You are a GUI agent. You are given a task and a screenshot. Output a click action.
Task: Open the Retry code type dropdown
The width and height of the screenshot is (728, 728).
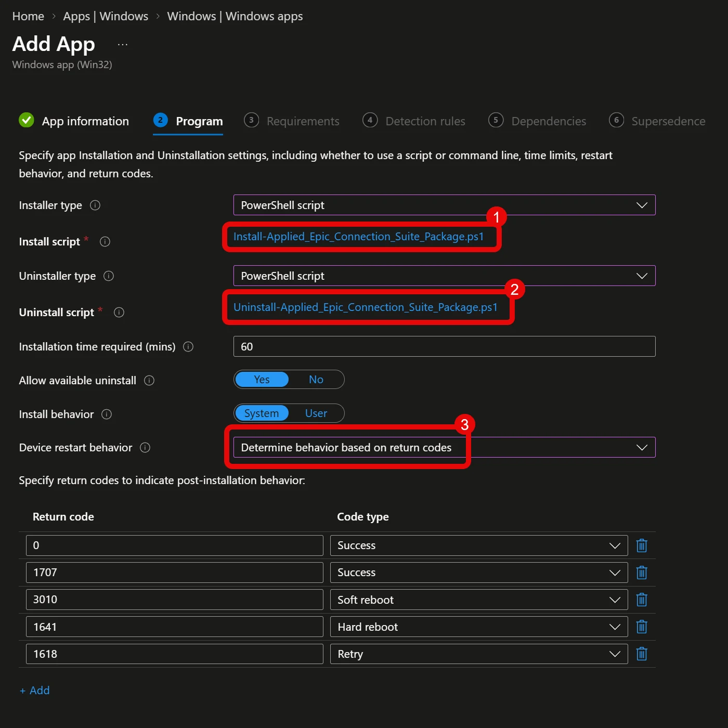[479, 654]
